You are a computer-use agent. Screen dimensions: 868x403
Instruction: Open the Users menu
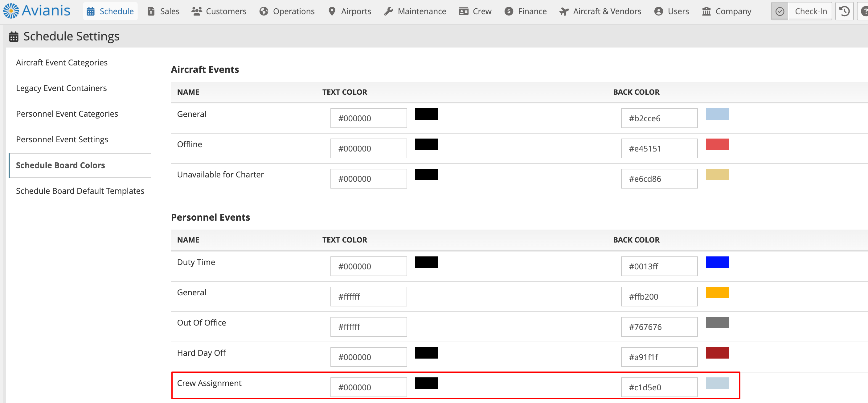[672, 11]
